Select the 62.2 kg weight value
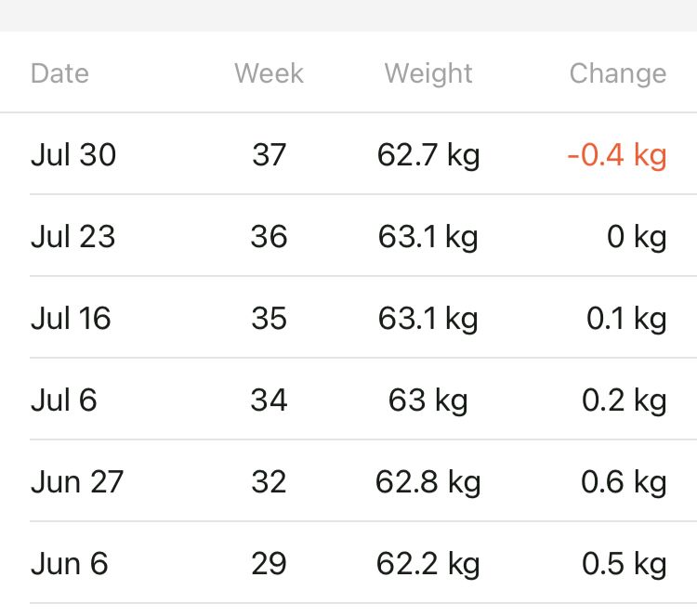 point(428,564)
